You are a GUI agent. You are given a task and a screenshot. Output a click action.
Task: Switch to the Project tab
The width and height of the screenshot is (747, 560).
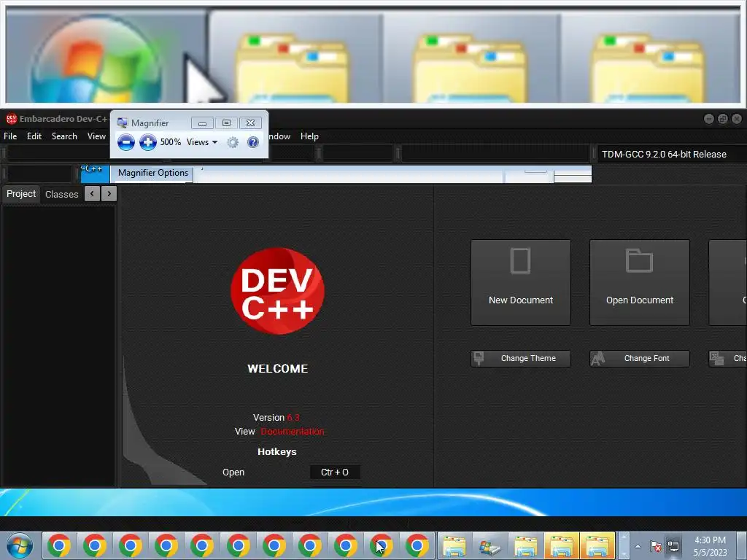point(21,194)
